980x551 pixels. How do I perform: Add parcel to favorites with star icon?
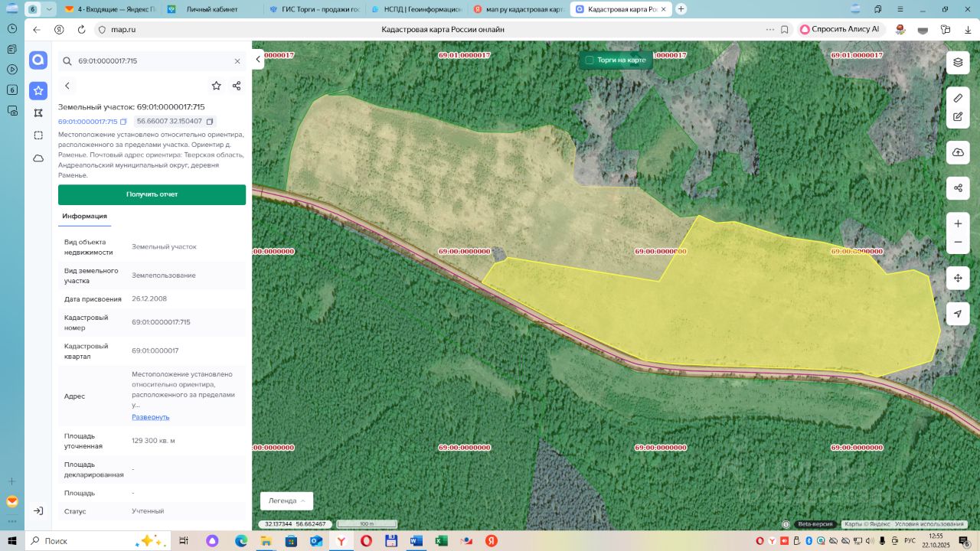[x=217, y=86]
